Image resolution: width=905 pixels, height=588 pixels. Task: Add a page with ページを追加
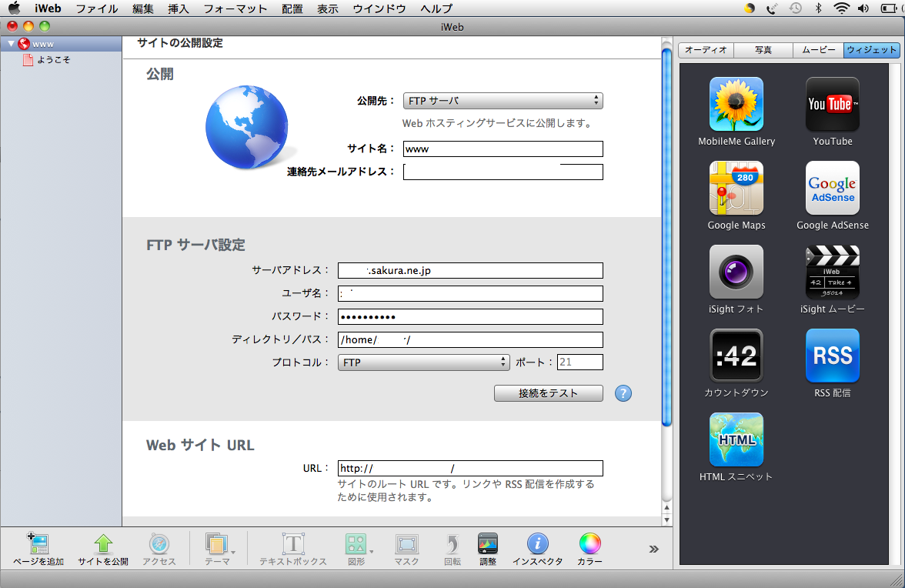(38, 545)
